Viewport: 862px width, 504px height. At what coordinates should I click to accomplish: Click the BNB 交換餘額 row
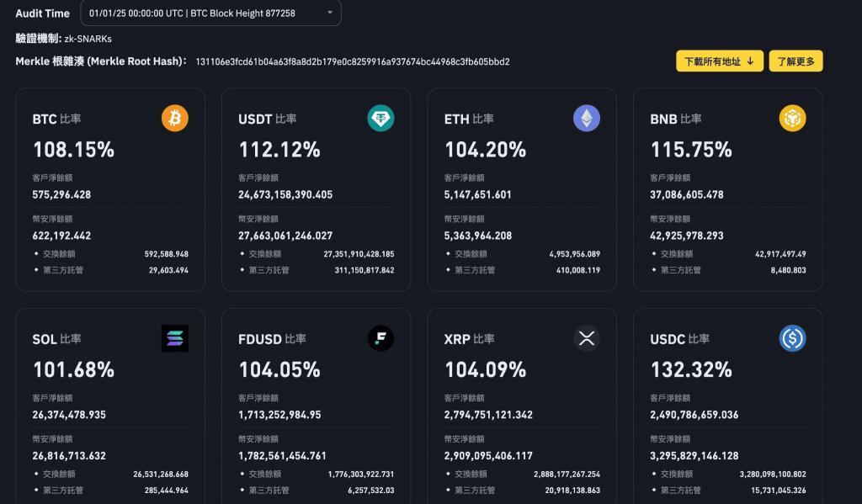click(728, 254)
